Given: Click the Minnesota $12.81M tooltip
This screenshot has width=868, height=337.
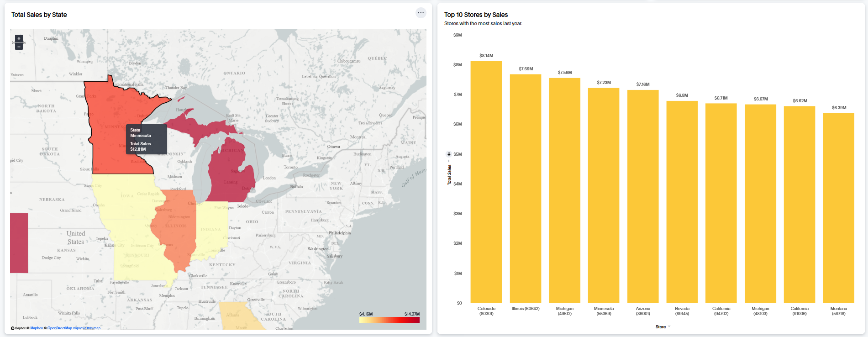Looking at the screenshot, I should click(x=147, y=139).
